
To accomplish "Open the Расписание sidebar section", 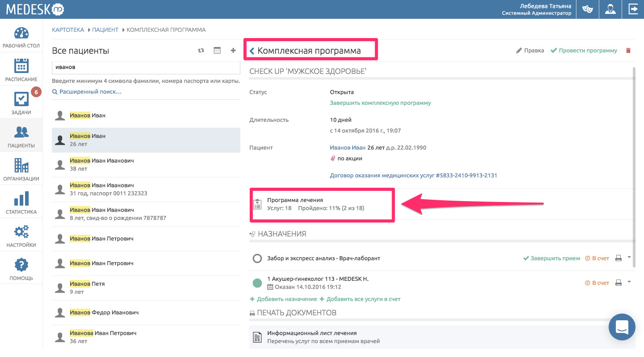I will (x=21, y=70).
